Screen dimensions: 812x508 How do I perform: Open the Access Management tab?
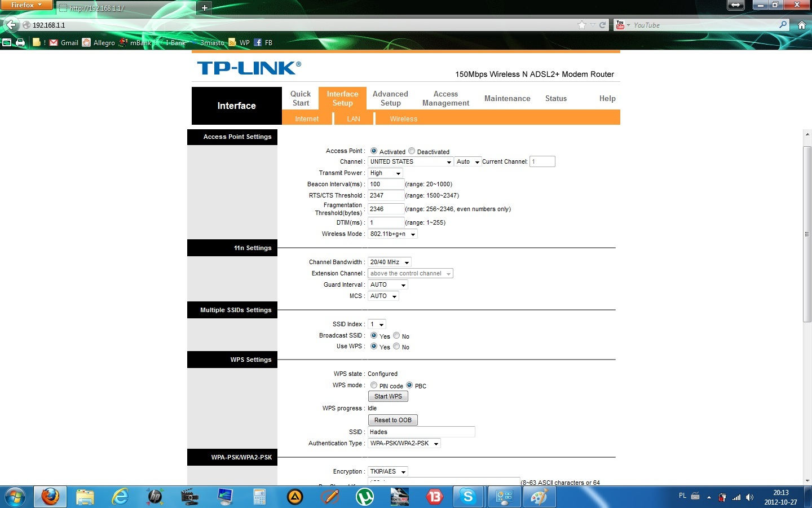(445, 98)
